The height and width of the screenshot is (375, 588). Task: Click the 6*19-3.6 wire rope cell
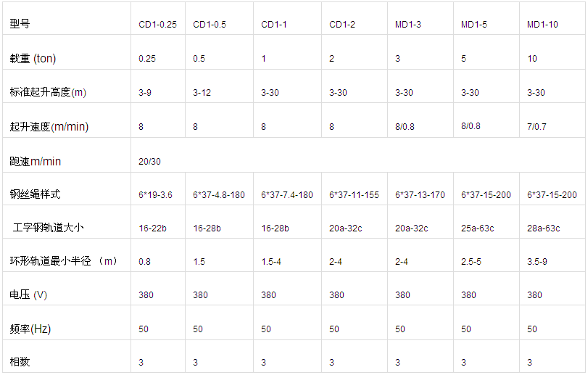[x=155, y=195]
